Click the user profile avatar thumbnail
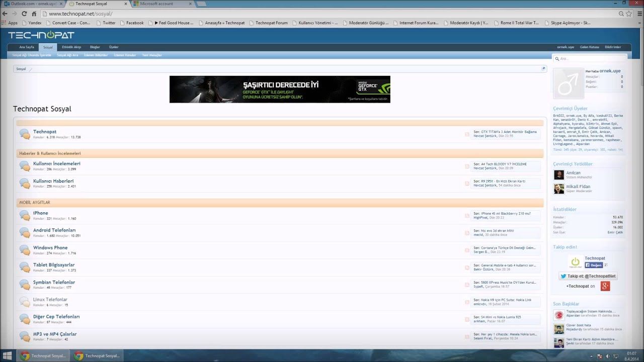 569,83
